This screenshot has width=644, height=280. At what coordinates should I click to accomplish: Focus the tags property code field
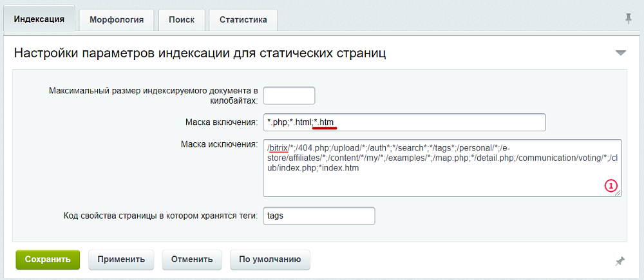coord(319,216)
